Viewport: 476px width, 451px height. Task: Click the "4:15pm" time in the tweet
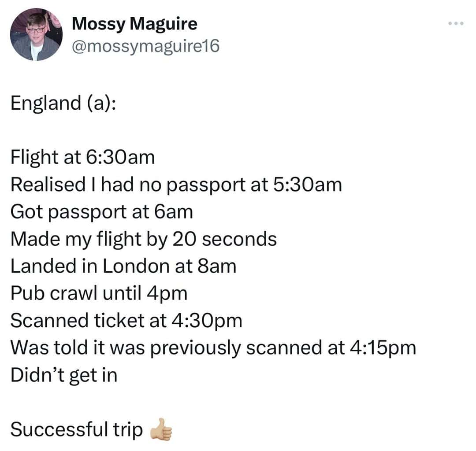383,348
